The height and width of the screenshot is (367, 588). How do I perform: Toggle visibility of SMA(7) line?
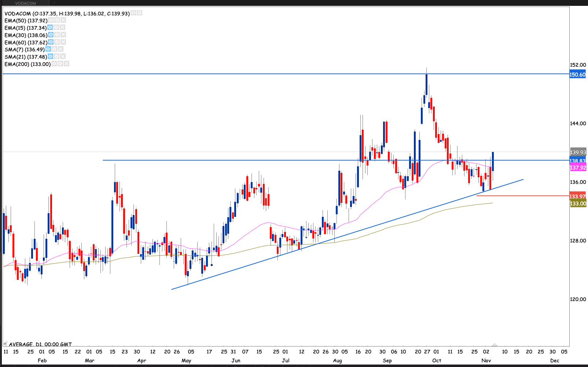48,49
